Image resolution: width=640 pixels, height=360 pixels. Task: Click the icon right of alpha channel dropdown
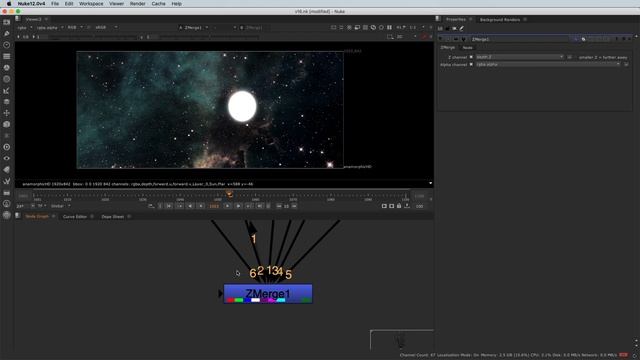[627, 64]
